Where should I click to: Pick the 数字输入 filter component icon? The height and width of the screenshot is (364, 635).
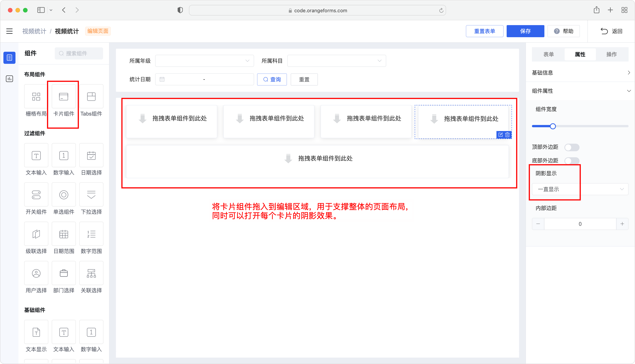click(x=63, y=155)
